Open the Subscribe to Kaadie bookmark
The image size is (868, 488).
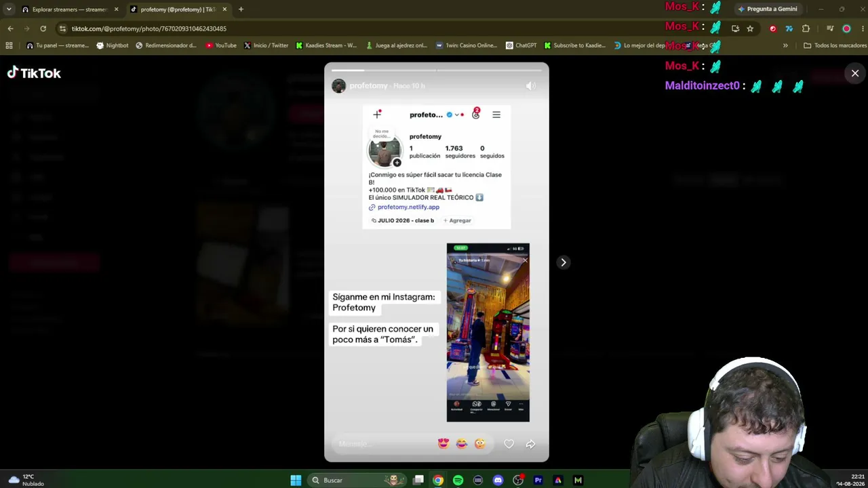[574, 45]
